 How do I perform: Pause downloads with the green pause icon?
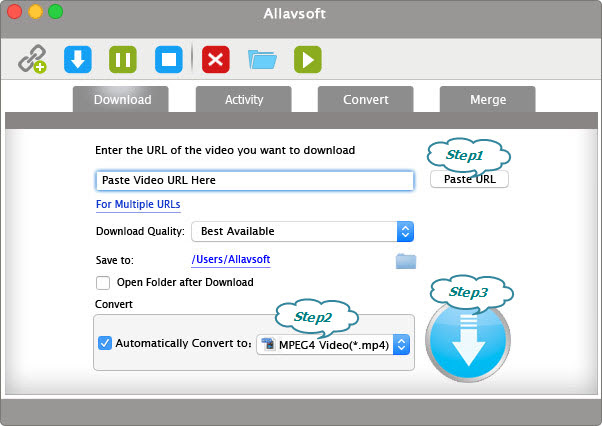[123, 59]
